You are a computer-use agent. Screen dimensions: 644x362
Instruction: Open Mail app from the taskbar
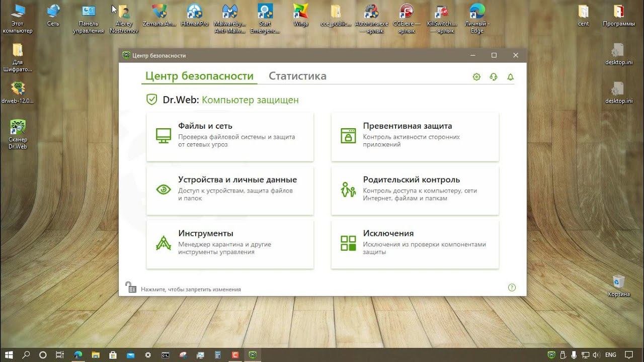[130, 355]
